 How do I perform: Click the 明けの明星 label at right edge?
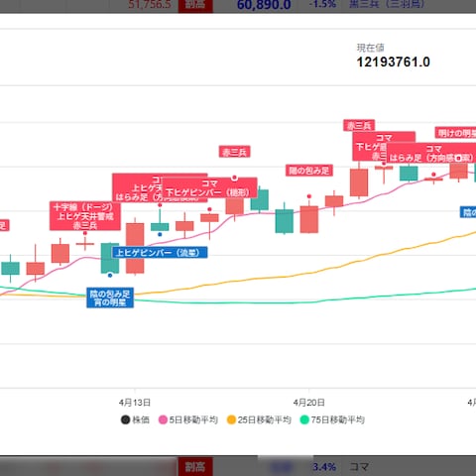[456, 133]
